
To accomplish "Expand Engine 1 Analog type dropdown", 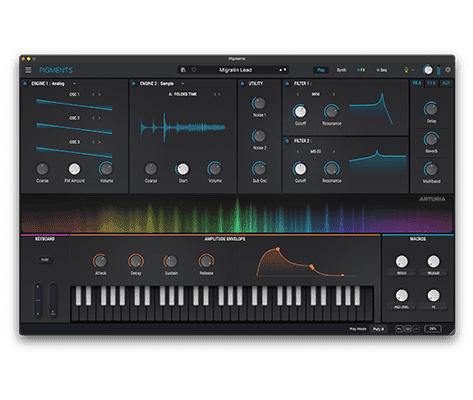I will (74, 84).
